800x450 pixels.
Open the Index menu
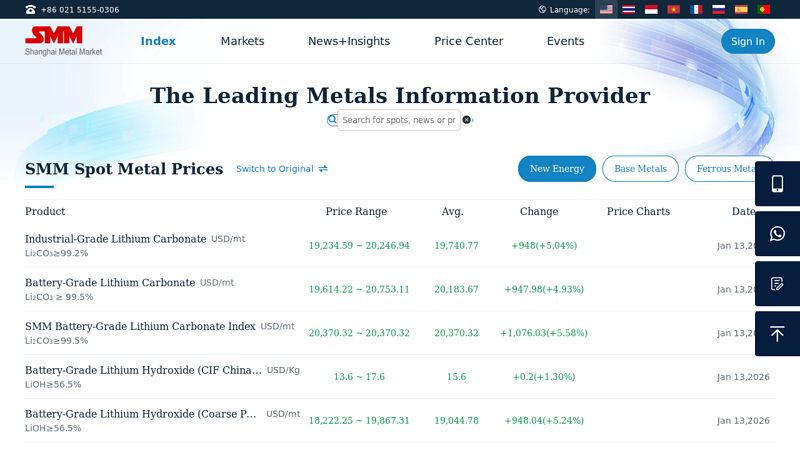tap(158, 41)
